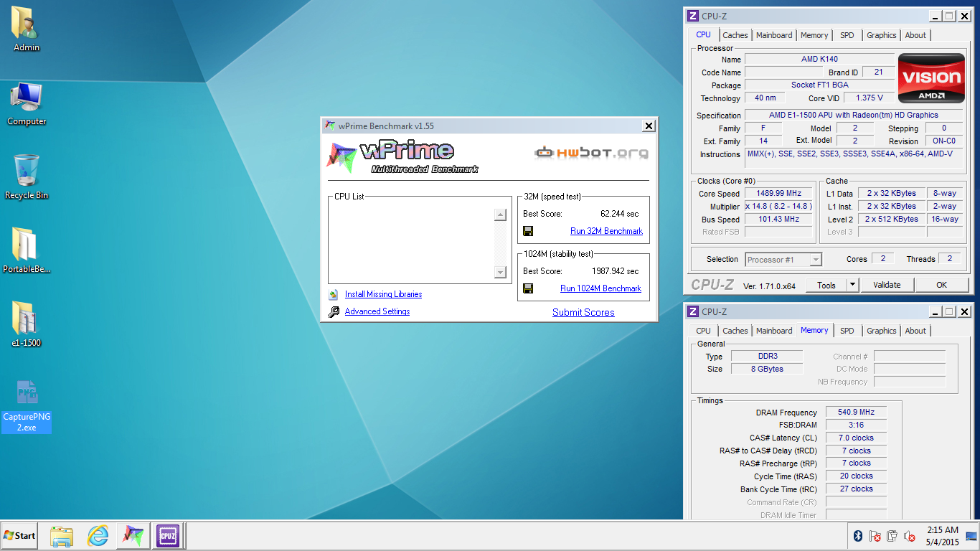Image resolution: width=980 pixels, height=551 pixels.
Task: Click the save icon beside Run 1024M Benchmark
Action: (x=528, y=288)
